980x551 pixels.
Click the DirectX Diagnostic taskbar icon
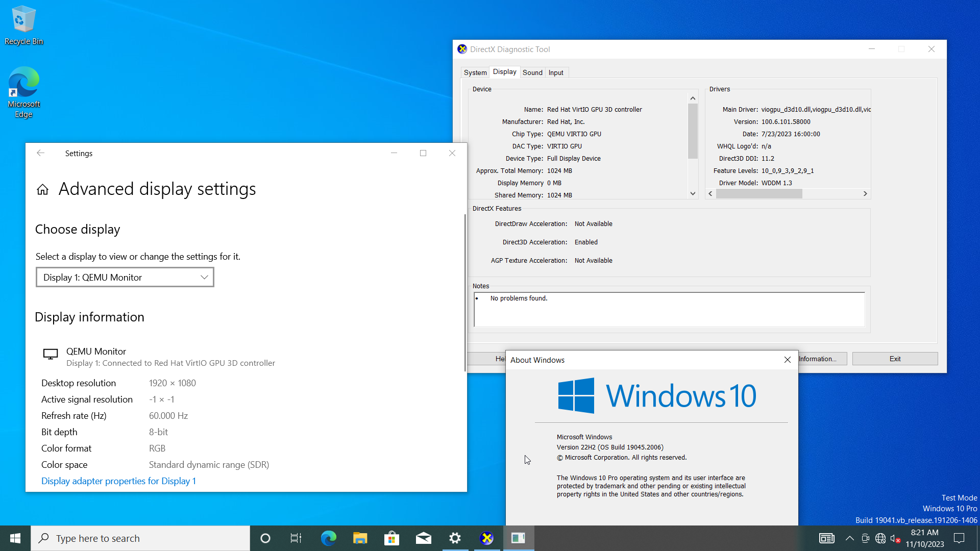click(x=486, y=538)
